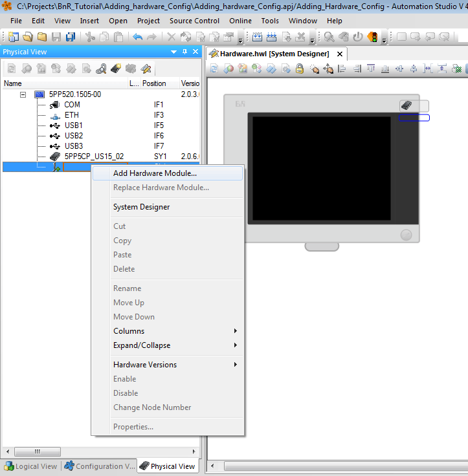Choose Add Hardware Module from context menu

coord(168,173)
